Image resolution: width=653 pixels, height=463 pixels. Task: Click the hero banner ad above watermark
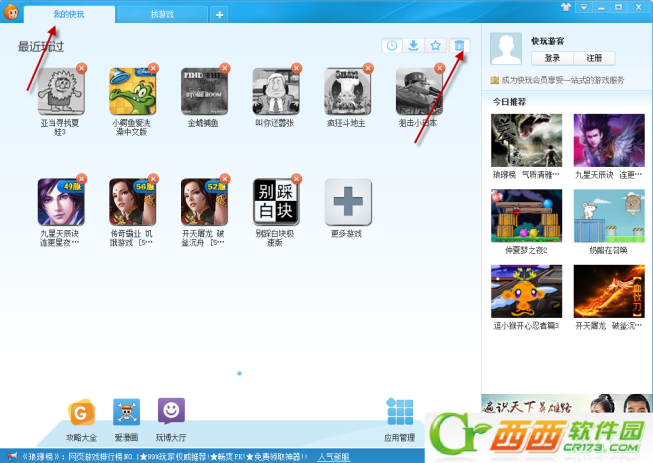coord(567,403)
